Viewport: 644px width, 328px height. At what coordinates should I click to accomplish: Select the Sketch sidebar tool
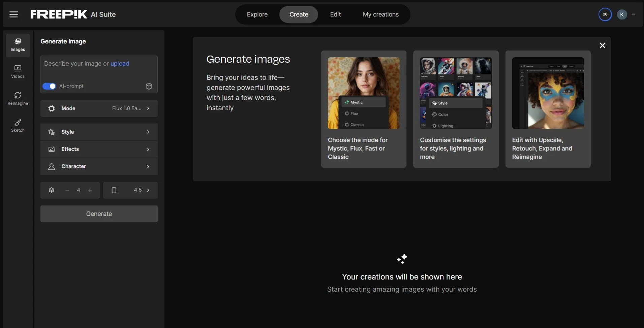(x=18, y=126)
